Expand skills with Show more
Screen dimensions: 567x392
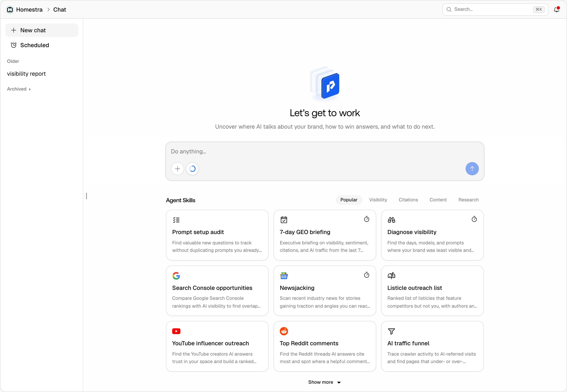pos(324,382)
